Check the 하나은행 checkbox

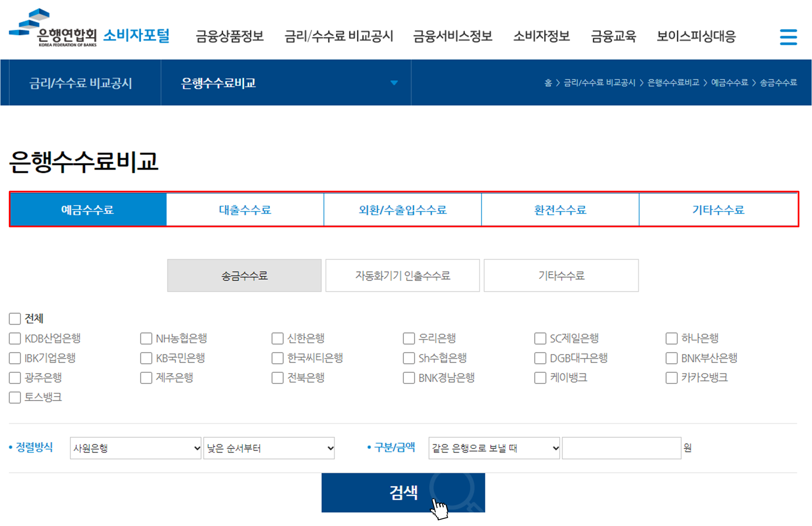click(x=672, y=339)
